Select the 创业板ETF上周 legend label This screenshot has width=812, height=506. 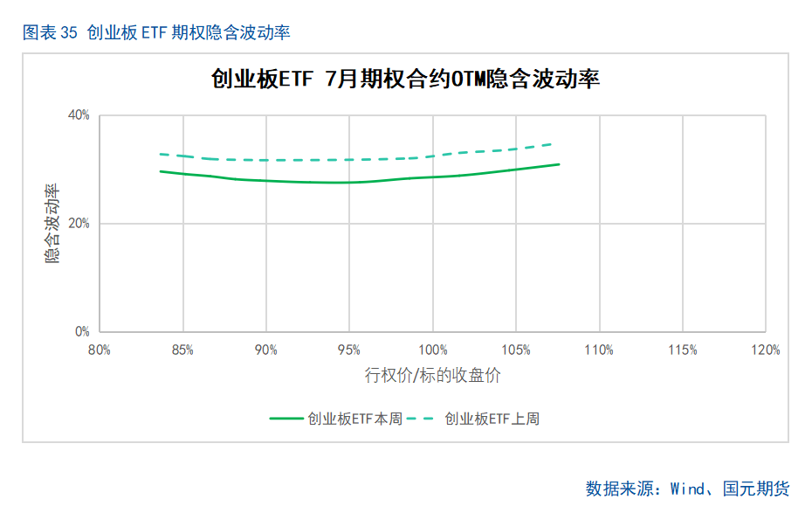click(492, 419)
